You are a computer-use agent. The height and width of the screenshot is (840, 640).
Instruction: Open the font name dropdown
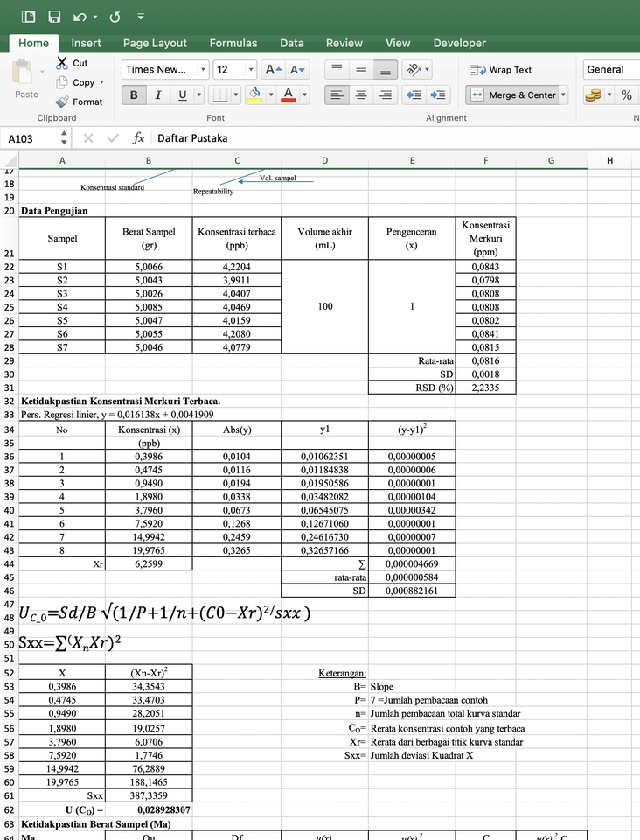point(203,70)
